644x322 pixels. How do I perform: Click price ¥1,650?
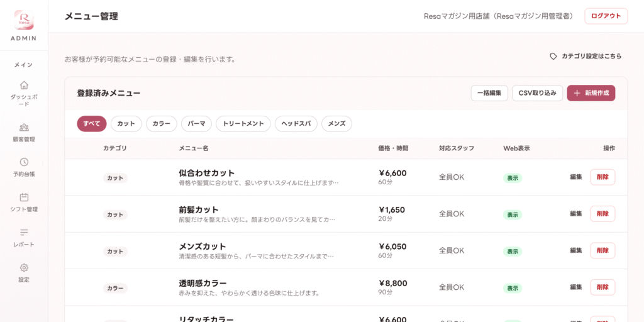click(x=392, y=210)
